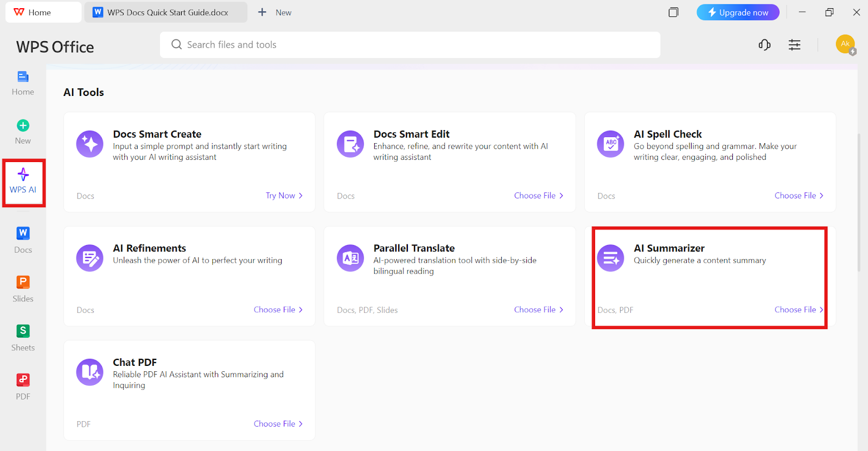
Task: Click the 'Docs, PDF, Slides' label
Action: [x=367, y=310]
